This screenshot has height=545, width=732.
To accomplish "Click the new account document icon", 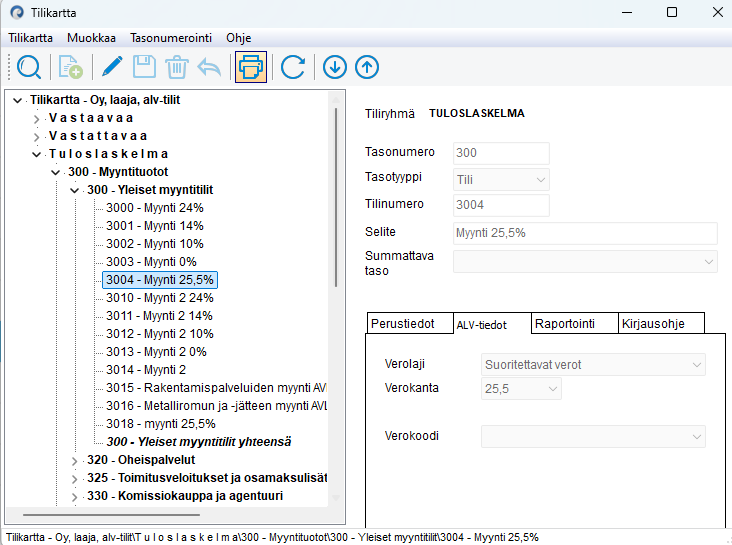I will [x=70, y=67].
